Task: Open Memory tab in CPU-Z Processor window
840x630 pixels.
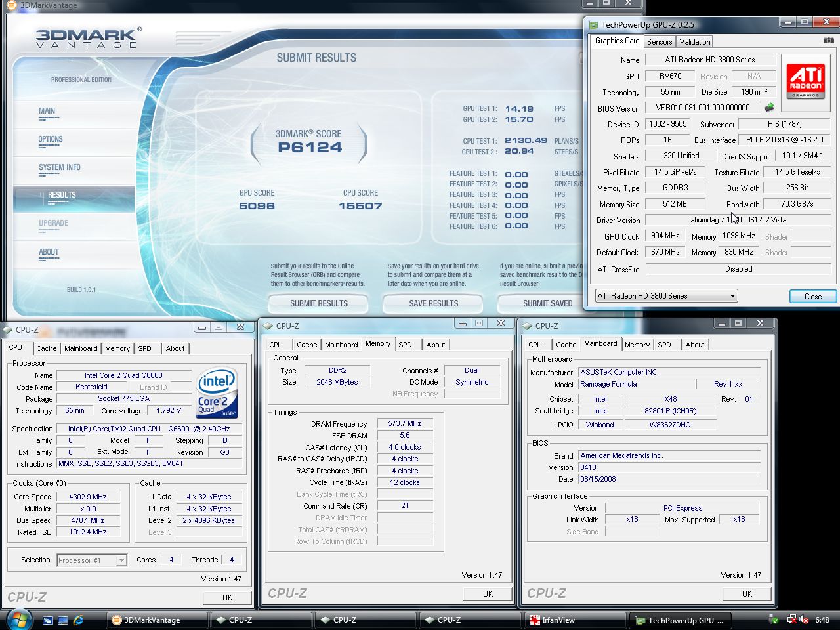Action: (x=117, y=348)
